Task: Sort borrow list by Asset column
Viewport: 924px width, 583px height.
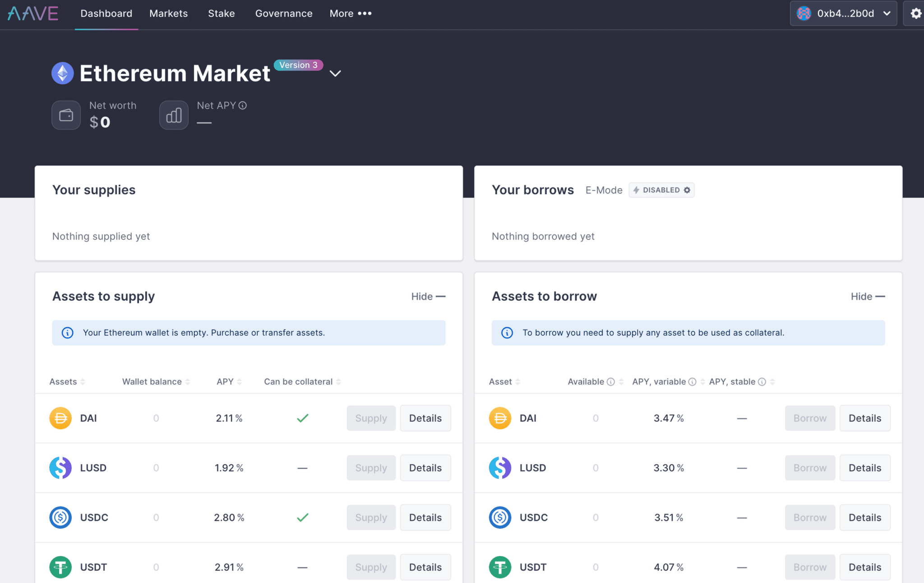Action: point(504,382)
